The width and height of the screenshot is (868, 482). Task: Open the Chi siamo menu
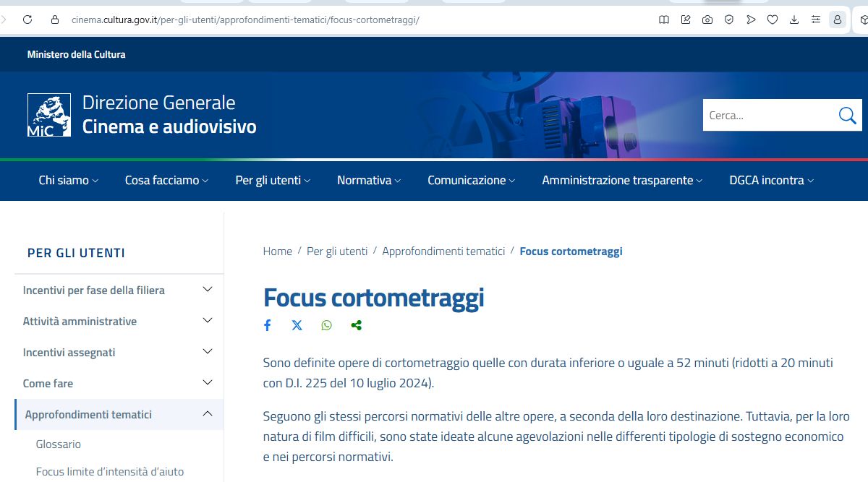click(69, 180)
